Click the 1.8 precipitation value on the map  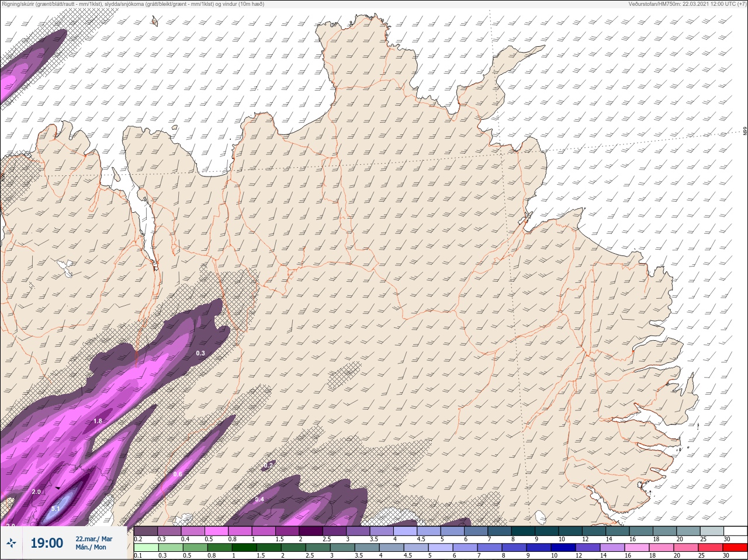[98, 421]
